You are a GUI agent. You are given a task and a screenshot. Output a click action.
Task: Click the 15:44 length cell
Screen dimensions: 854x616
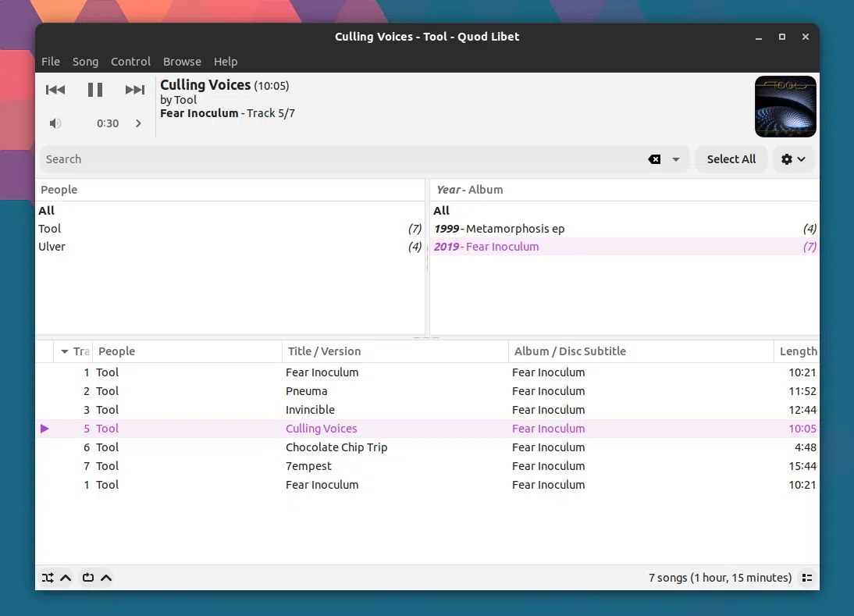802,466
